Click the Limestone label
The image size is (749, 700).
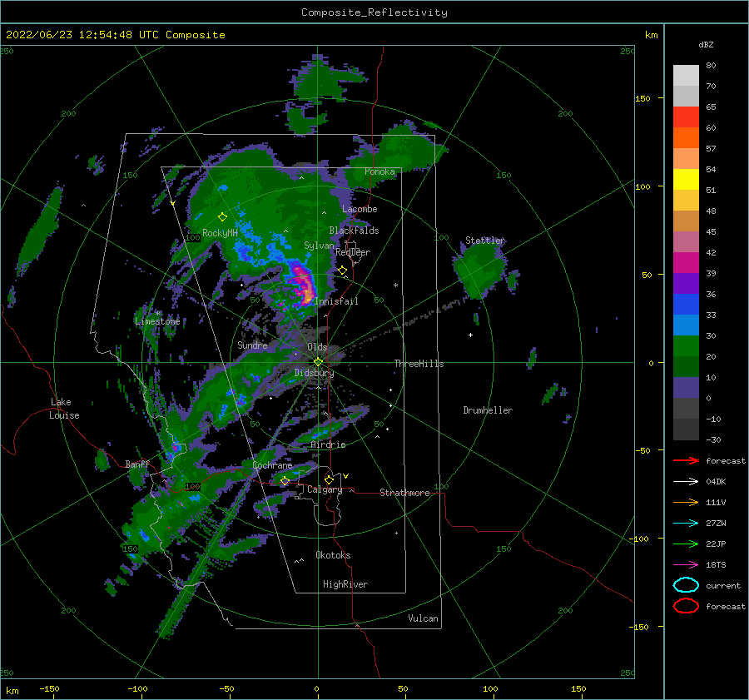click(157, 321)
